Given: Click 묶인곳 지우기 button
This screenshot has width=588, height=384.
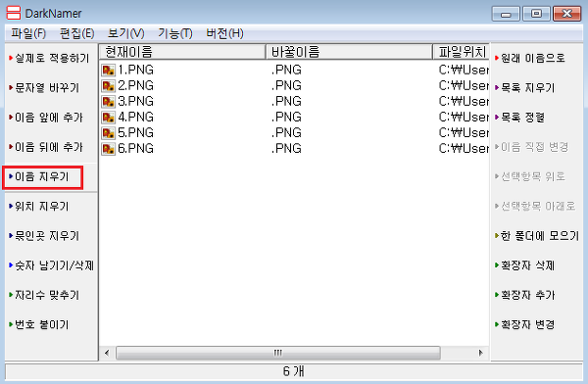Looking at the screenshot, I should pos(44,236).
